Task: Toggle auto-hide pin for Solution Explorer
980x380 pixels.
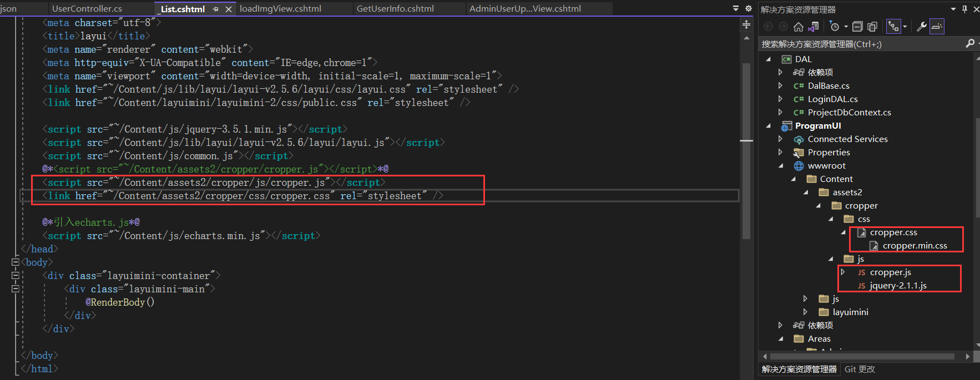Action: (x=964, y=9)
